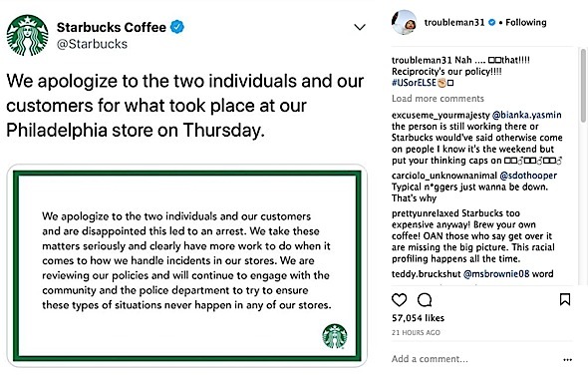588x375 pixels.
Task: Open Starbucks Coffee profile logo
Action: [27, 35]
